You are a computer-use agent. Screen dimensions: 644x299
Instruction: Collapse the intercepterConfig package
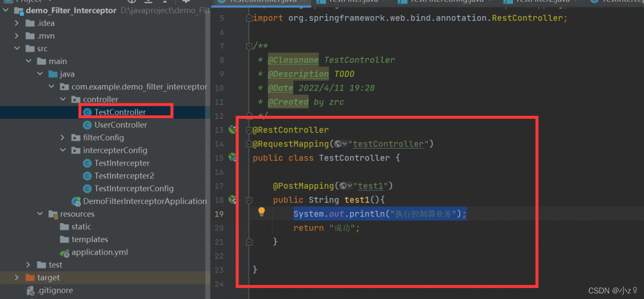point(63,151)
